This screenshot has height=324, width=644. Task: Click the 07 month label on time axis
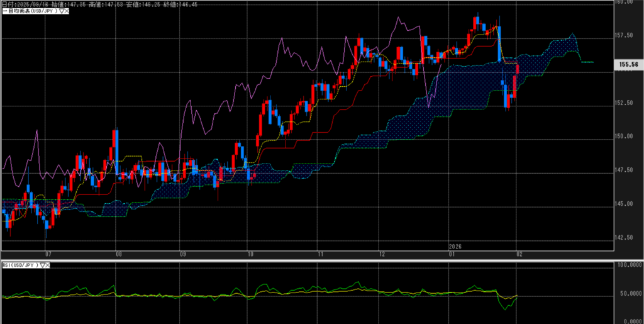pos(48,255)
